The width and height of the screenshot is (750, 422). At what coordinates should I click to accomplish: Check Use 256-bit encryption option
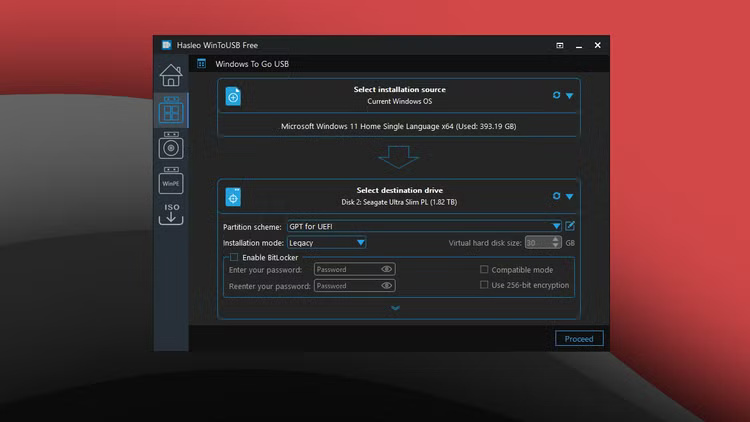(x=484, y=285)
